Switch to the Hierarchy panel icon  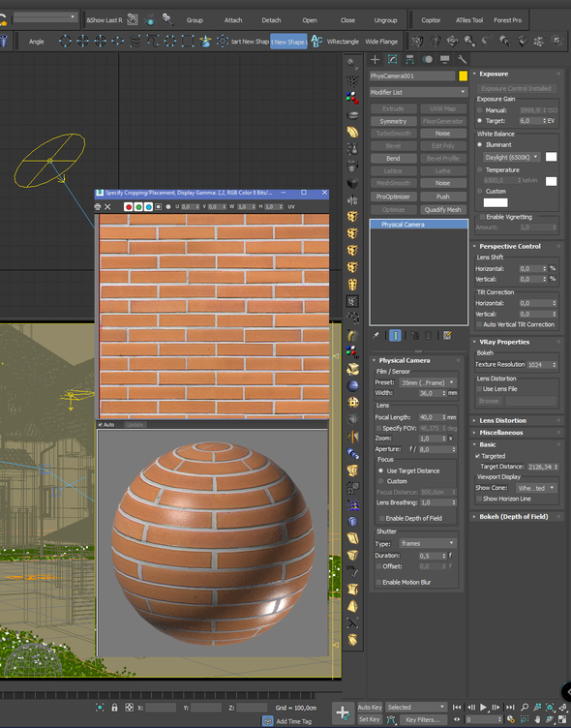click(409, 59)
